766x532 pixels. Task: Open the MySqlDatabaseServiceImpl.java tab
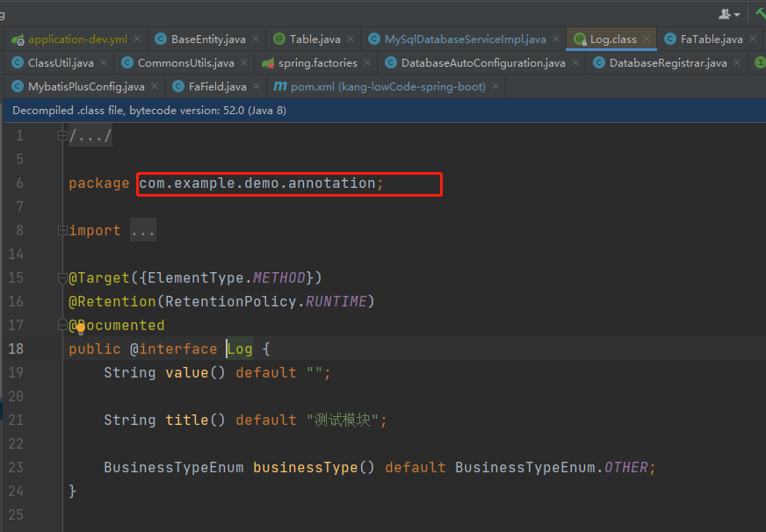click(x=465, y=39)
